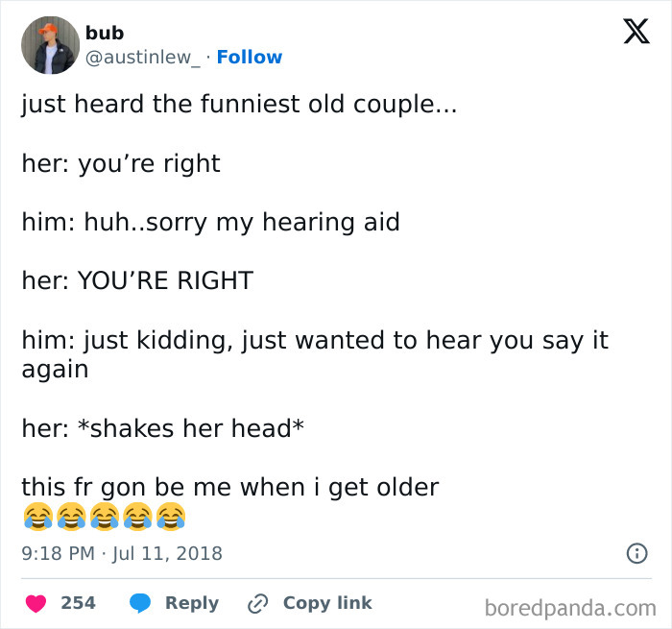The width and height of the screenshot is (672, 629).
Task: Click the 254 likes count
Action: click(79, 603)
